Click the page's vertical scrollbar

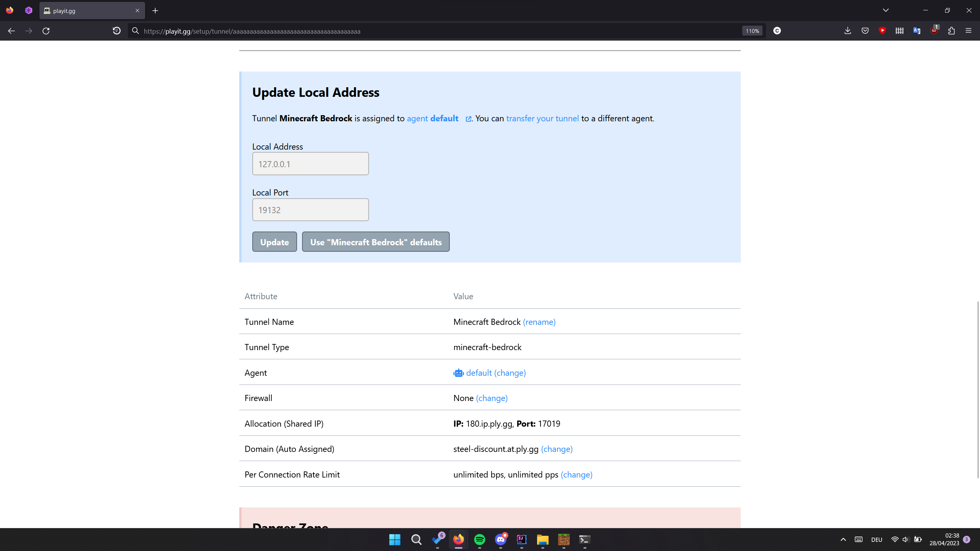(x=977, y=390)
